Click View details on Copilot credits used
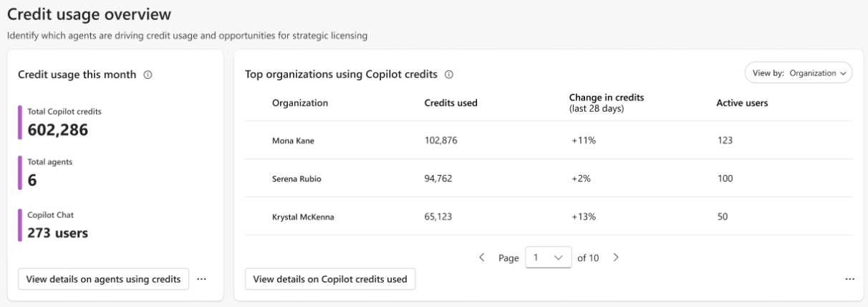 (330, 279)
